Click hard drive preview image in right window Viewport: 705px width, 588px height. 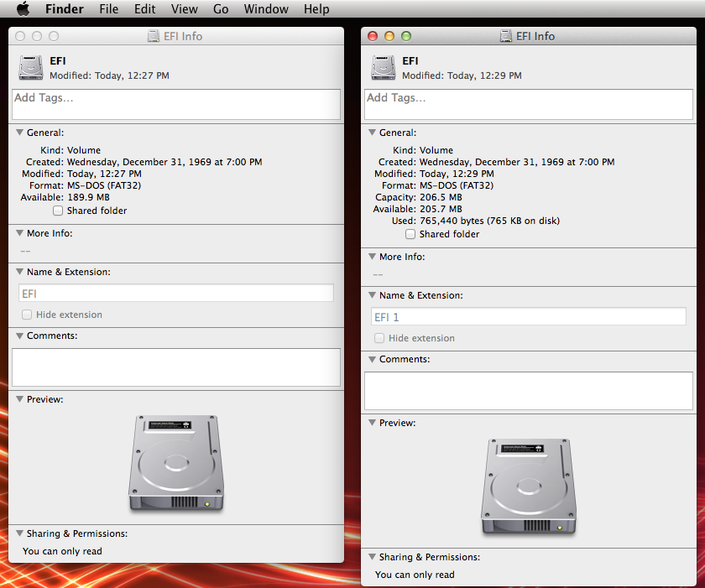(529, 487)
